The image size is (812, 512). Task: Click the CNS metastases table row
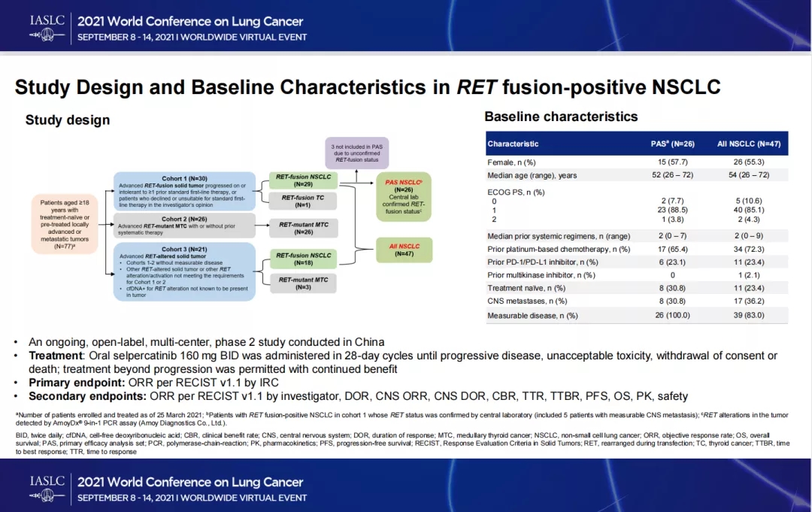coord(635,301)
